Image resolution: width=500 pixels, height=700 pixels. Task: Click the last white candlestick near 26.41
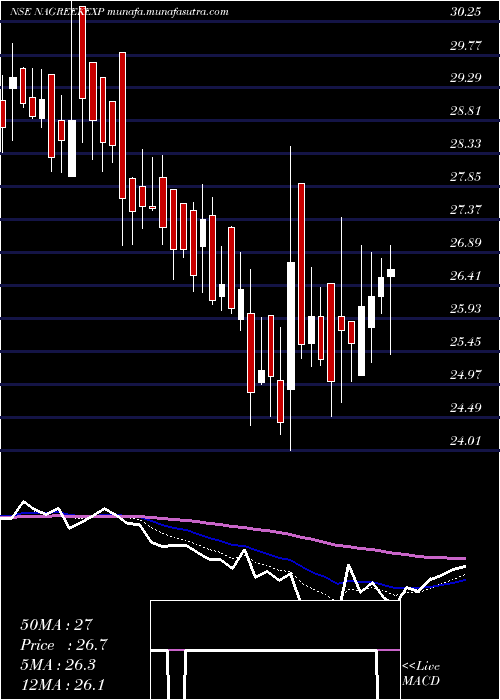391,273
